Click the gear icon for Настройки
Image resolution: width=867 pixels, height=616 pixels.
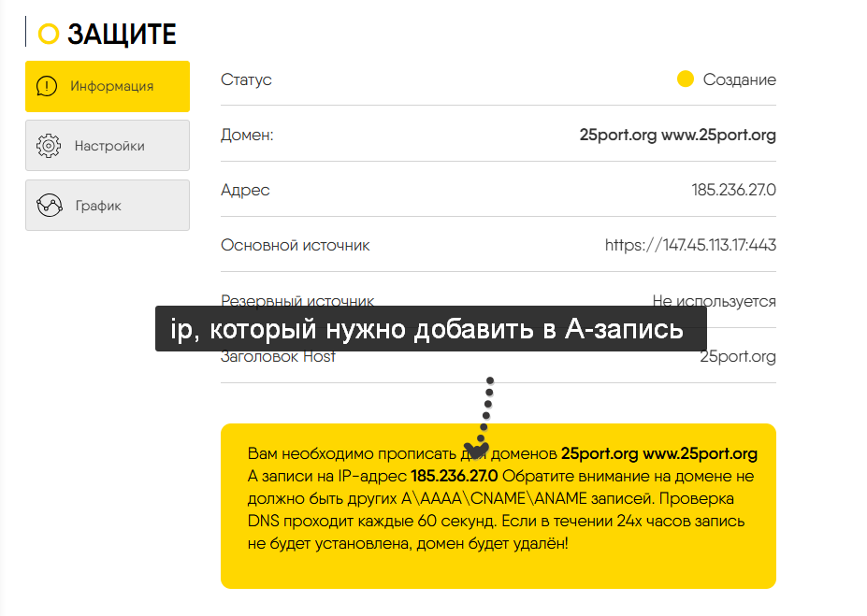point(49,146)
